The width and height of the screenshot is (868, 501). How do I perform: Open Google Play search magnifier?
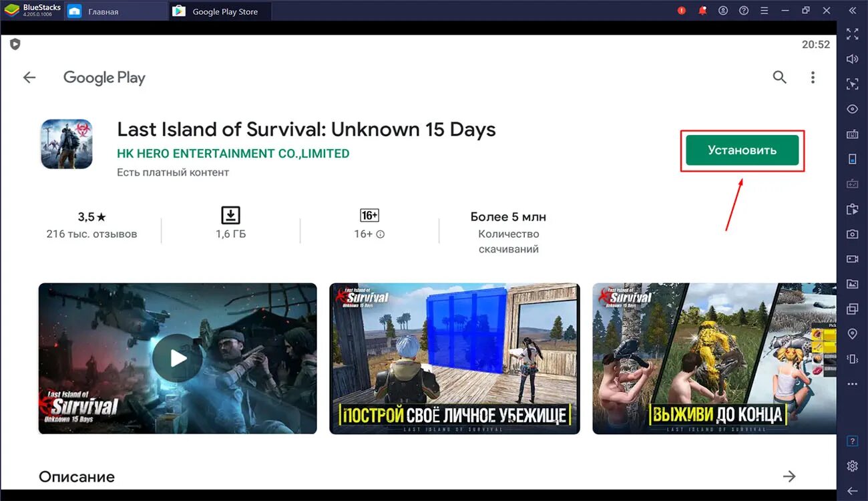(779, 77)
